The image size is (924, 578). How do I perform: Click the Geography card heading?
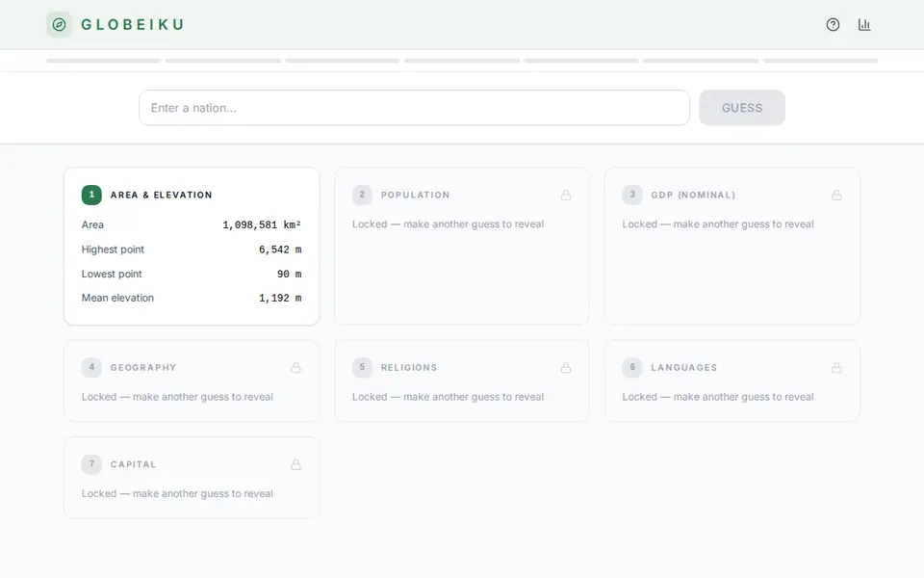click(x=143, y=368)
